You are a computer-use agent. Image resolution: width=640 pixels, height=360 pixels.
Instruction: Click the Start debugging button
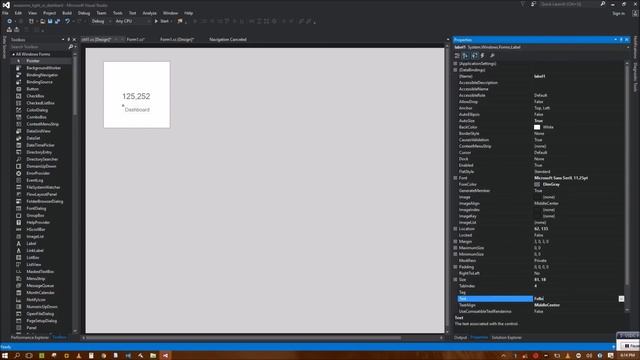[162, 21]
